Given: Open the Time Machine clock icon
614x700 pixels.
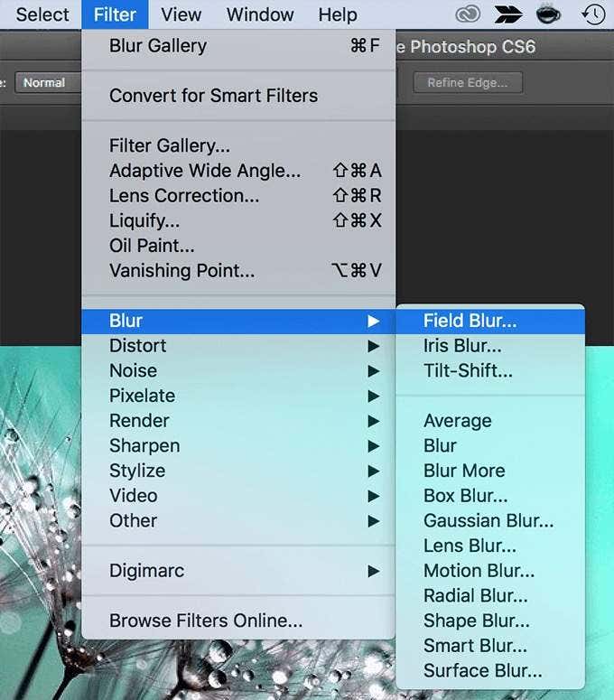Looking at the screenshot, I should (593, 14).
